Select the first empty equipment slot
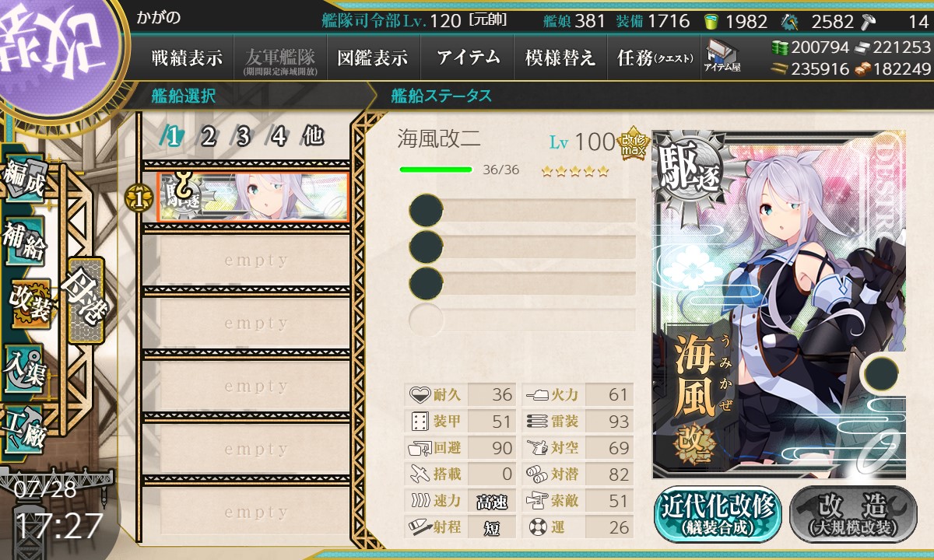This screenshot has width=934, height=560. [x=522, y=211]
